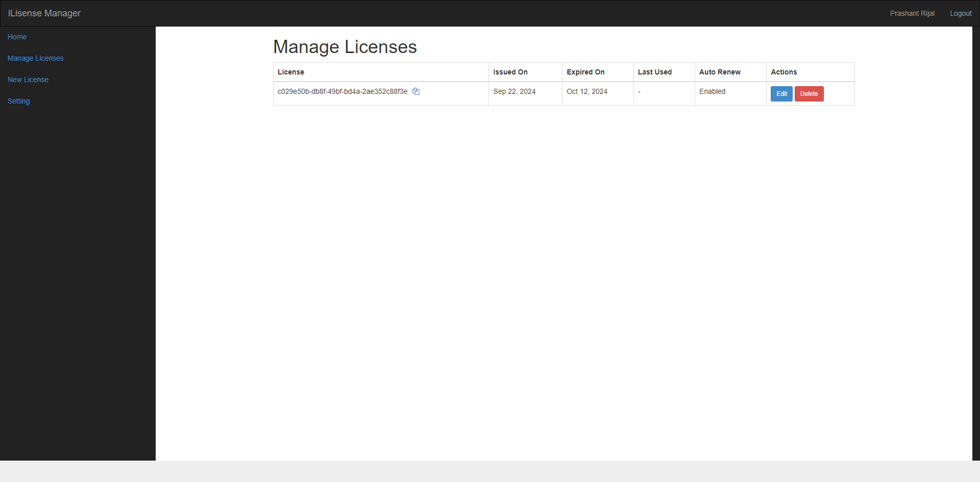Viewport: 980px width, 482px height.
Task: Click the Last Used dash value
Action: point(639,92)
